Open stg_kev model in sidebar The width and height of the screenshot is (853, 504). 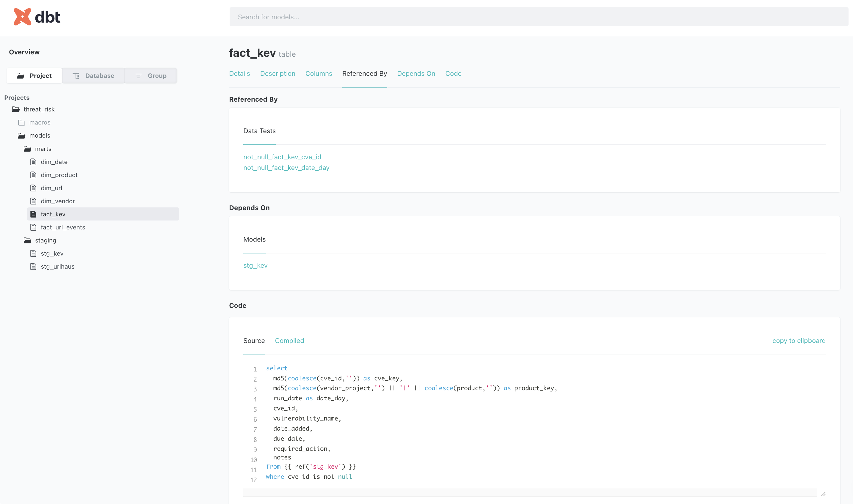(x=52, y=253)
